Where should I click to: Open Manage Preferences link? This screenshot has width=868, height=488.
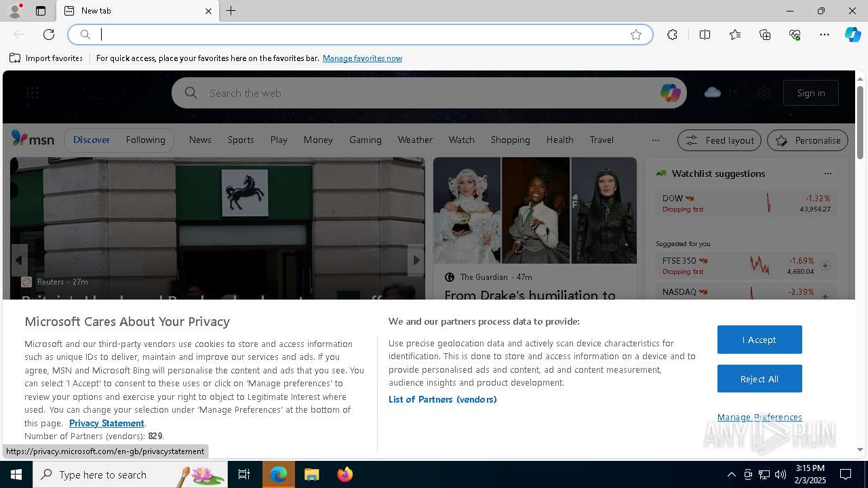[x=759, y=417]
